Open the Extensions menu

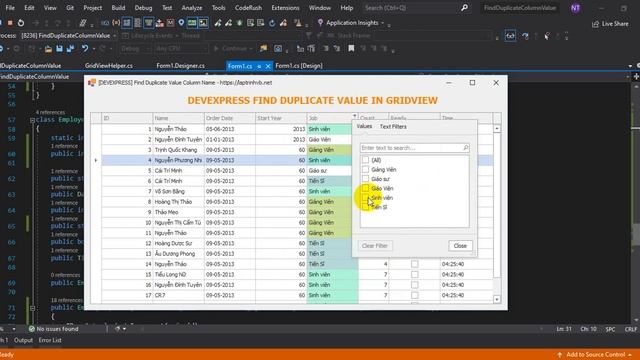(x=285, y=8)
